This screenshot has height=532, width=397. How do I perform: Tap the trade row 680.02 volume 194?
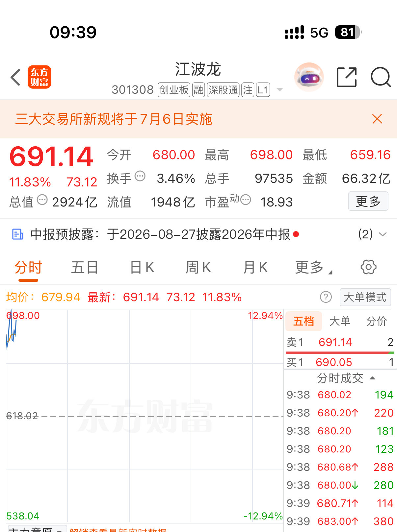[x=340, y=395]
